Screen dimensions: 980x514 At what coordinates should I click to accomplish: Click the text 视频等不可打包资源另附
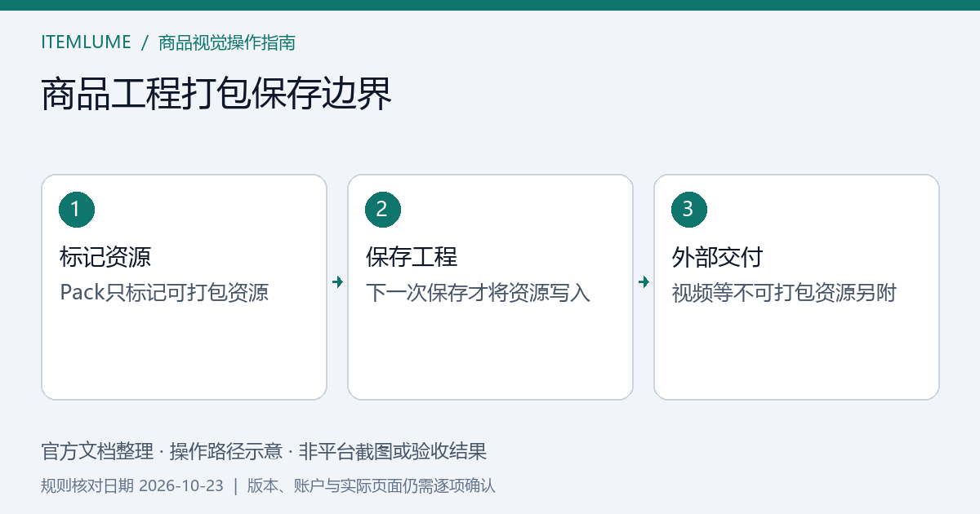tap(784, 292)
